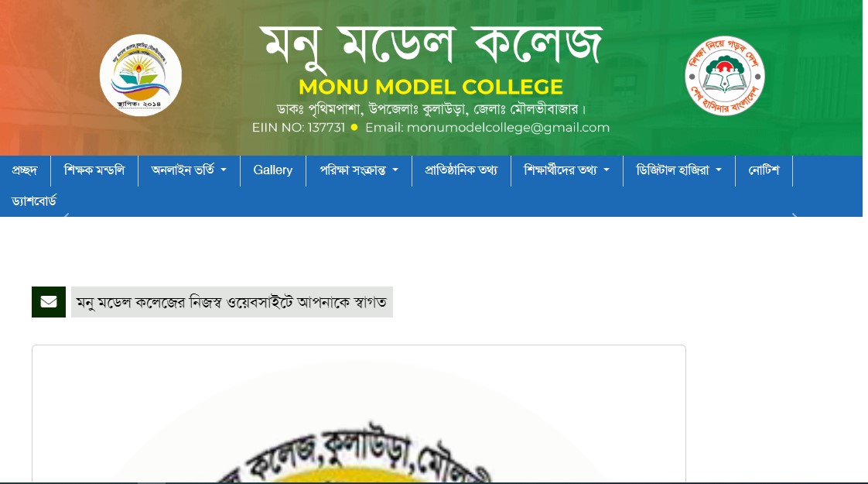Click the MONU MODEL COLLEGE yellow title
Viewport: 868px width, 484px height.
point(431,87)
